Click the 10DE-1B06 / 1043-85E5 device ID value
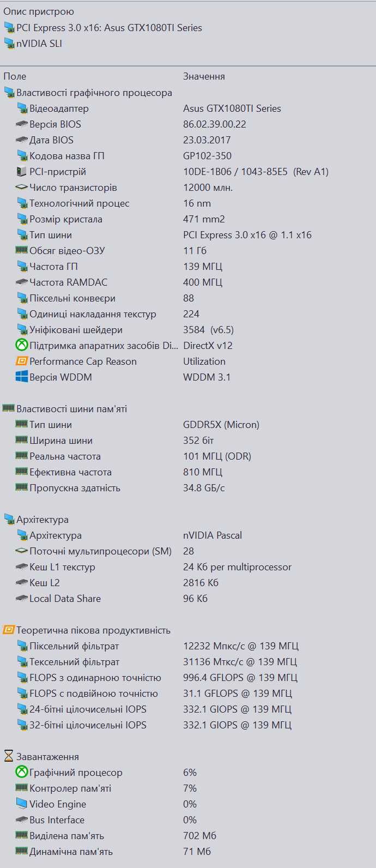 (256, 172)
